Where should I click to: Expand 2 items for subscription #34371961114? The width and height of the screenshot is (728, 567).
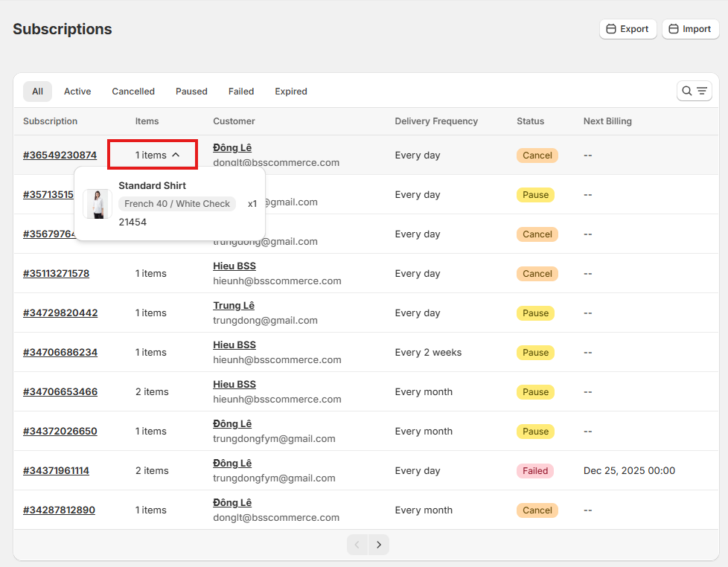point(152,470)
